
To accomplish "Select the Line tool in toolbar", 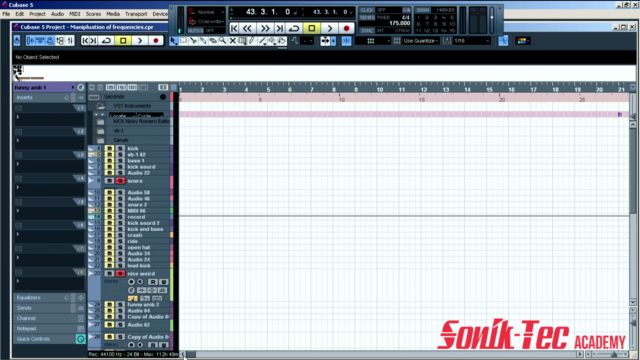I will pos(262,41).
